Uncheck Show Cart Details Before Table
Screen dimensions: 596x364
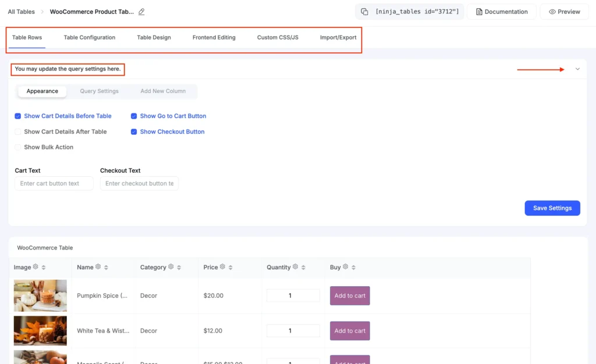pyautogui.click(x=18, y=116)
